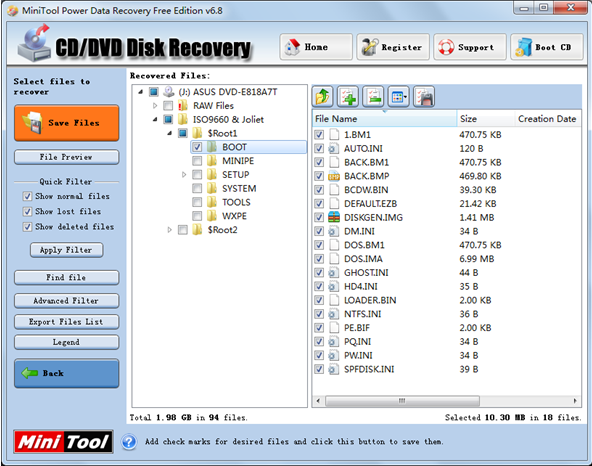
Task: Sort by the File Name column header
Action: click(x=384, y=119)
